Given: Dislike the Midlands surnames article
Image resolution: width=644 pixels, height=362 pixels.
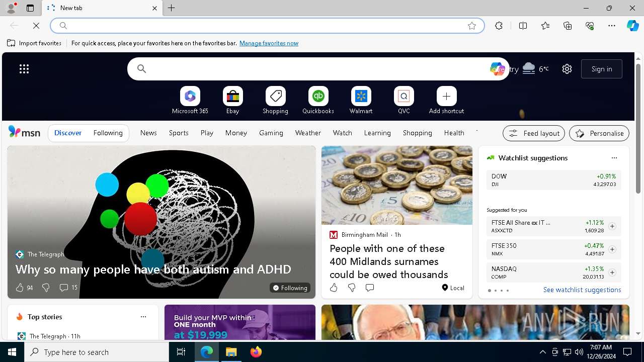Looking at the screenshot, I should 352,288.
